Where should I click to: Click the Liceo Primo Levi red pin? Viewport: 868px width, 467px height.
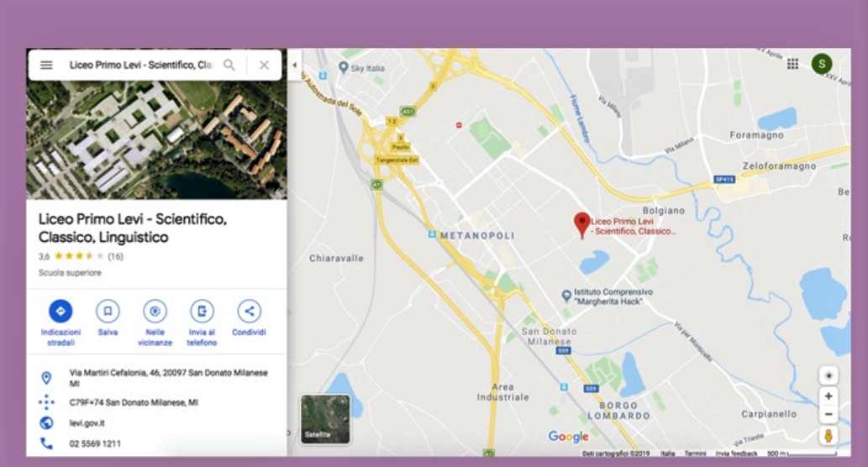(581, 225)
